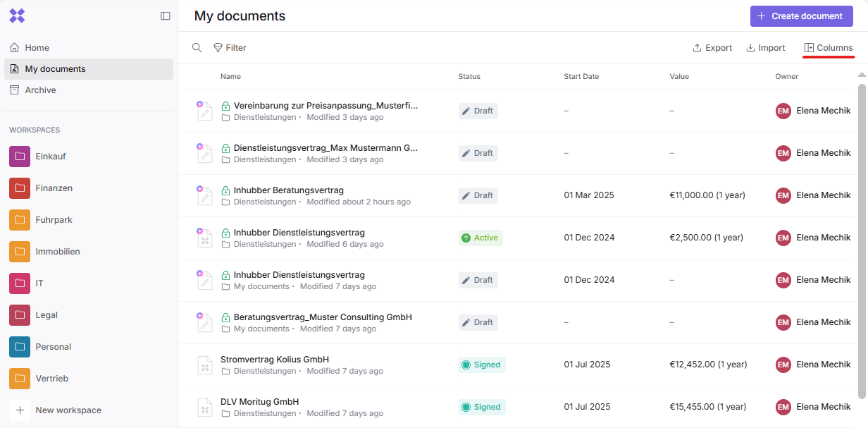The image size is (868, 428).
Task: Click the Import button
Action: (766, 48)
